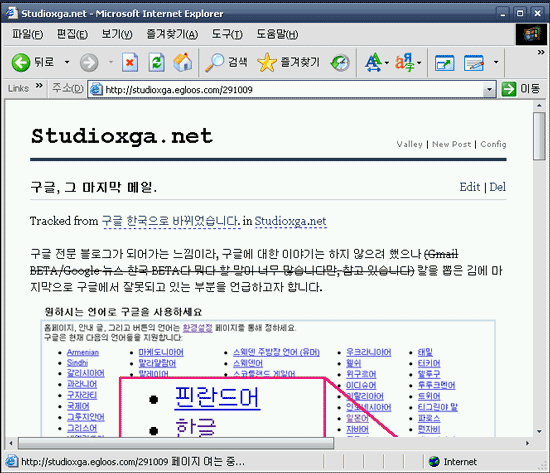Open the Studioxga.net trackback link
The image size is (550, 473).
click(290, 221)
